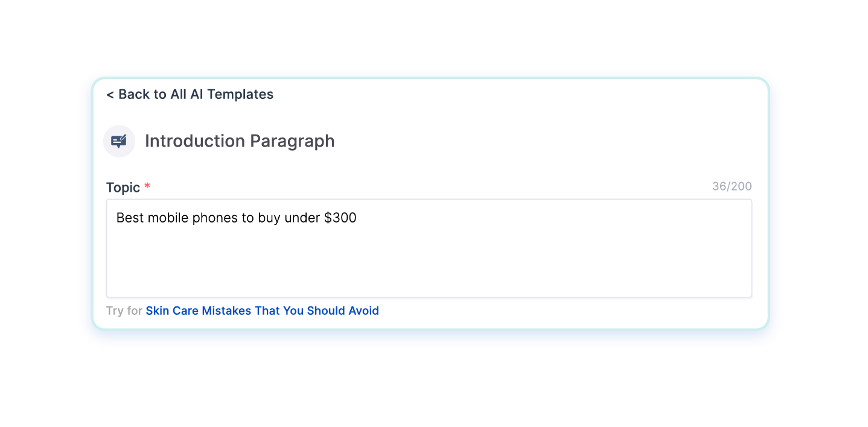Click the word "Avoid" in the suggestion link
868x427 pixels.
click(x=363, y=311)
